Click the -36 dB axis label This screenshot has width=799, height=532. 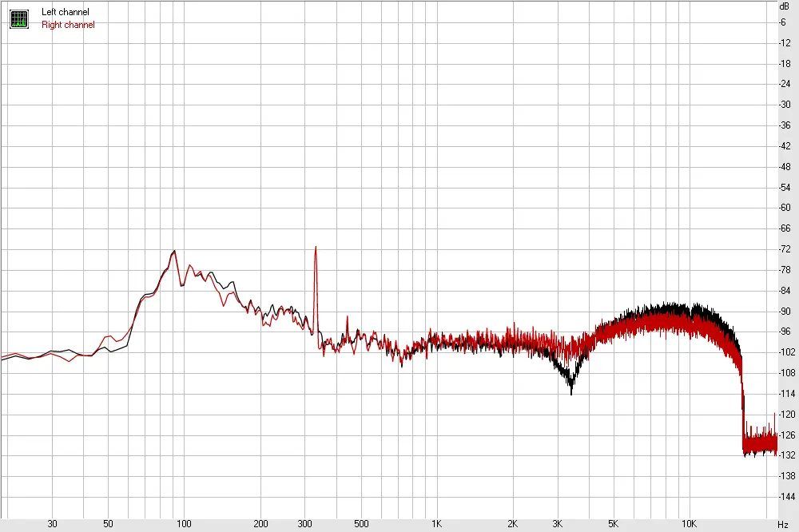point(785,125)
